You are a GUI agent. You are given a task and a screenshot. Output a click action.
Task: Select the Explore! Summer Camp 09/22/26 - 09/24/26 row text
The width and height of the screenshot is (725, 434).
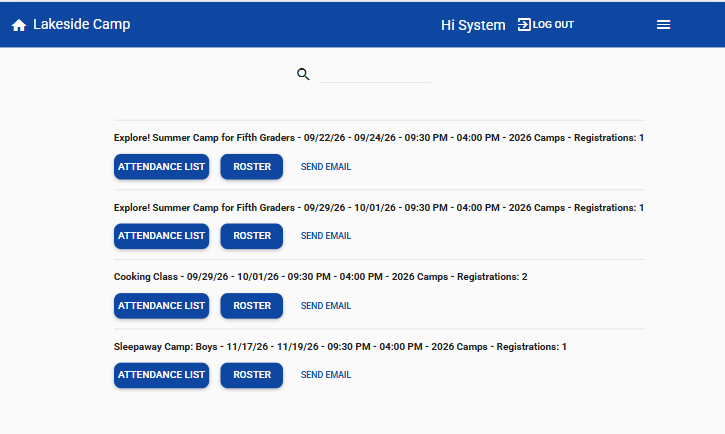point(379,138)
